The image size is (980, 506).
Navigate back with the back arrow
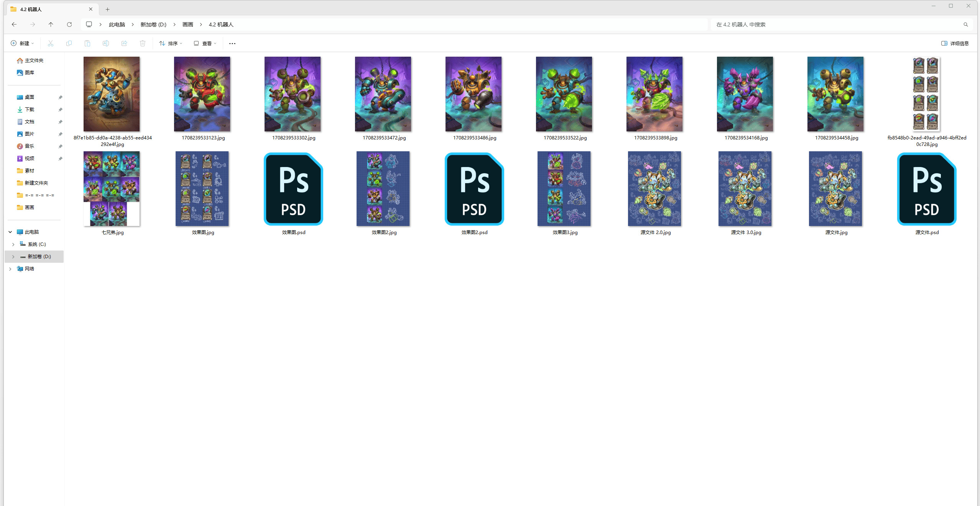[14, 25]
